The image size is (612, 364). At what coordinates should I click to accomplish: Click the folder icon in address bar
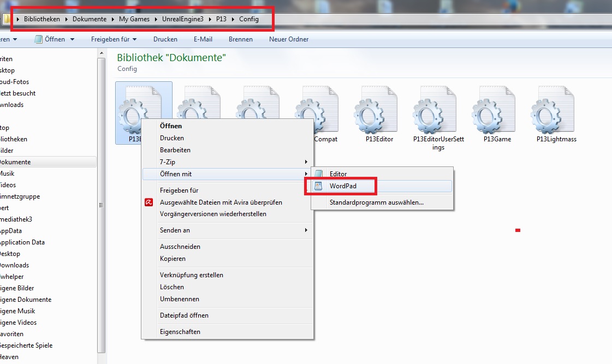pyautogui.click(x=6, y=19)
